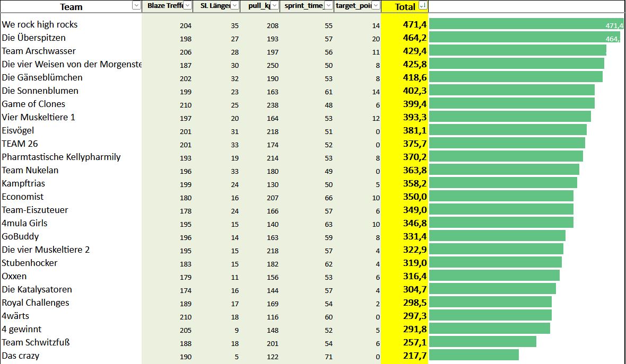Click the shortest green bar for Das crazy
The image size is (626, 364).
[x=473, y=355]
